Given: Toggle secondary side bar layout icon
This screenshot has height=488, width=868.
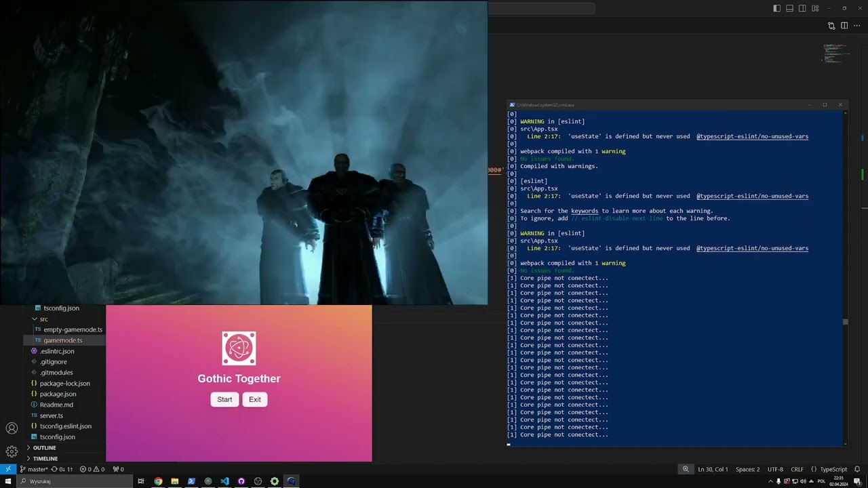Looking at the screenshot, I should pos(802,8).
